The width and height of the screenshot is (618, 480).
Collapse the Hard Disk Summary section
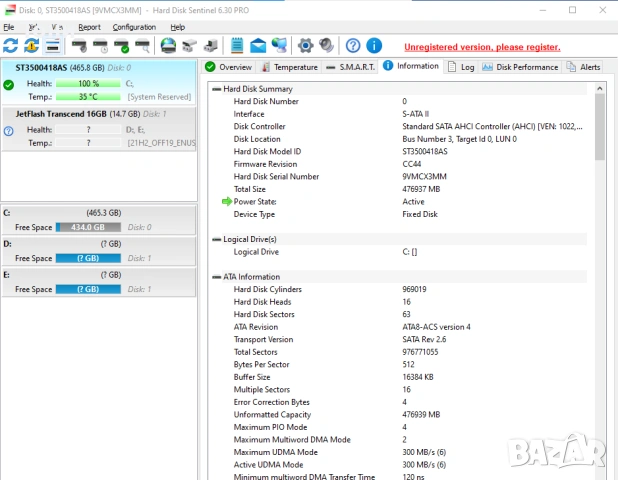pos(217,89)
